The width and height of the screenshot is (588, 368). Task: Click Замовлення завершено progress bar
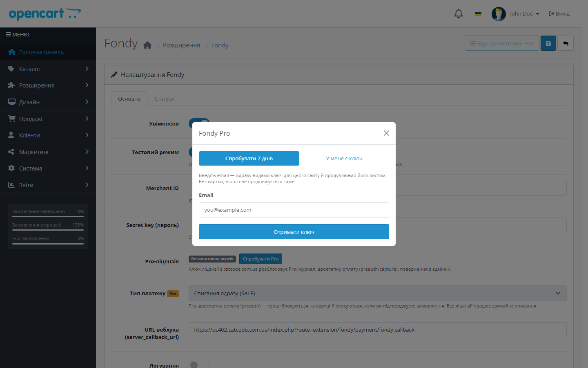click(48, 216)
